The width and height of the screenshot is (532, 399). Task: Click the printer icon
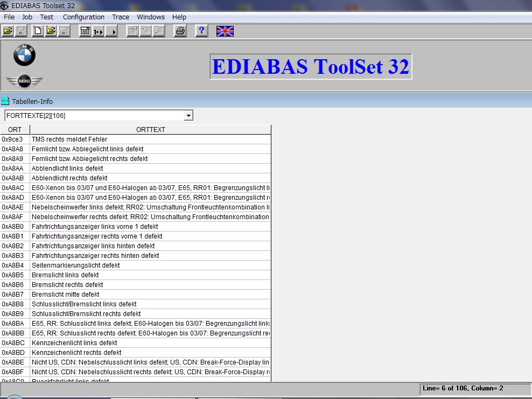[180, 31]
